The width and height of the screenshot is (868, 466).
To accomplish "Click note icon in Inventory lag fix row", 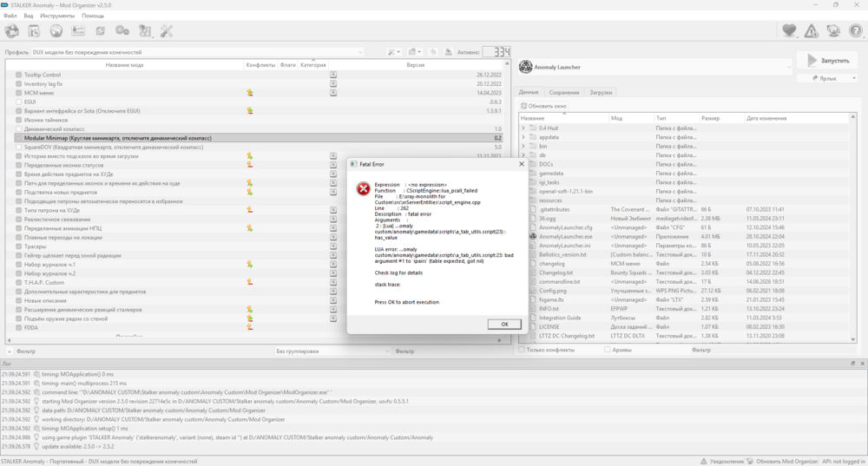I will pyautogui.click(x=333, y=83).
